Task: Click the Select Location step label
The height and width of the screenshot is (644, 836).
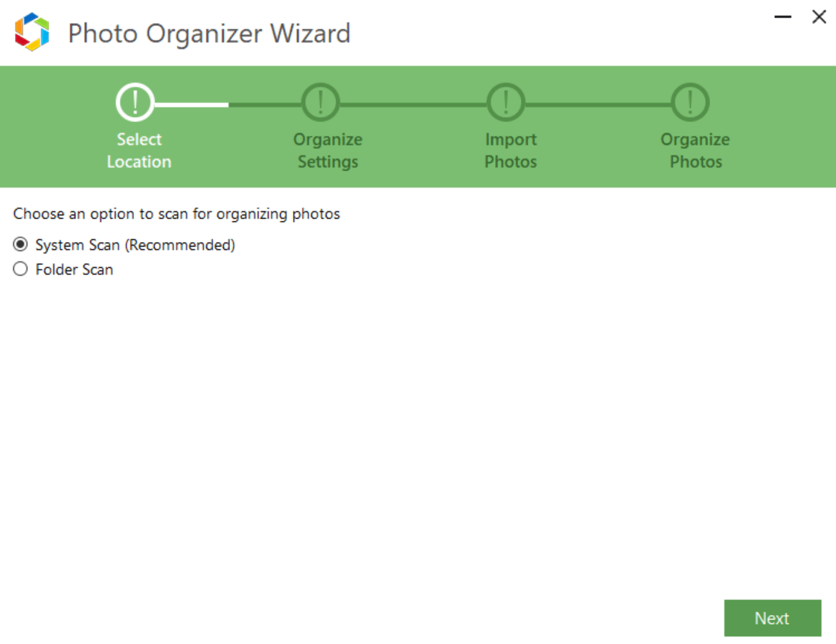Action: [138, 150]
